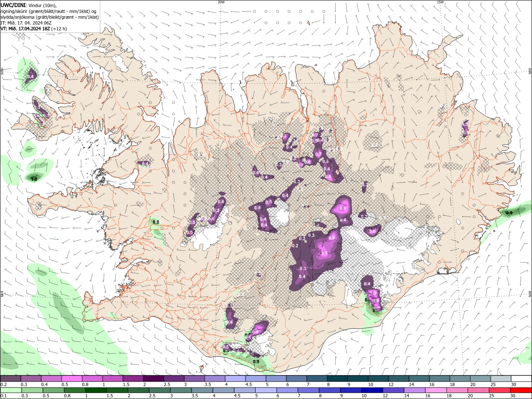Click the 30 label in the snow legend row

click(x=514, y=384)
